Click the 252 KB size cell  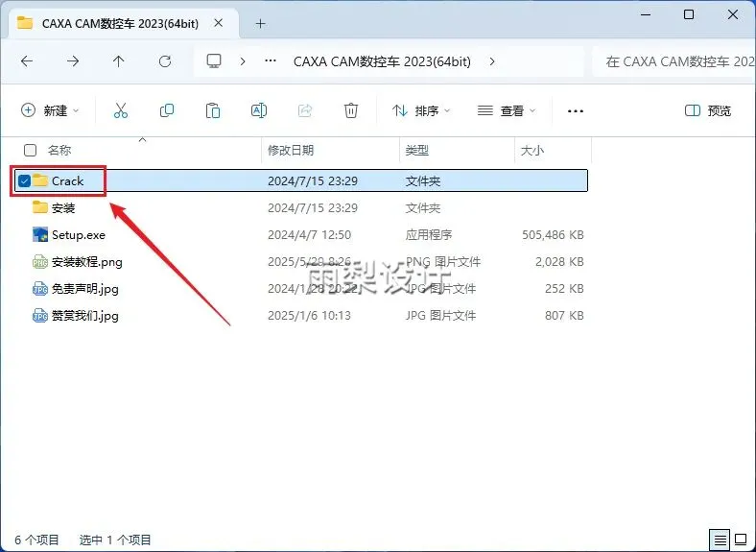tap(564, 289)
